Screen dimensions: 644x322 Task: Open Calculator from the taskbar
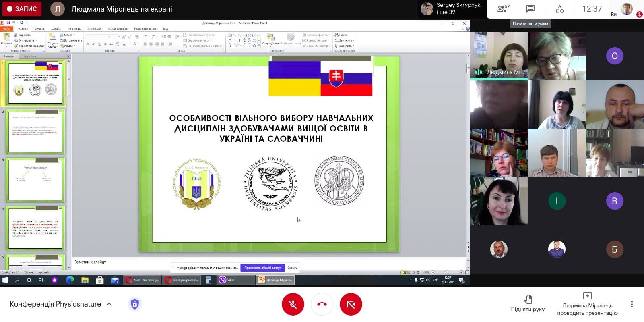(208, 280)
